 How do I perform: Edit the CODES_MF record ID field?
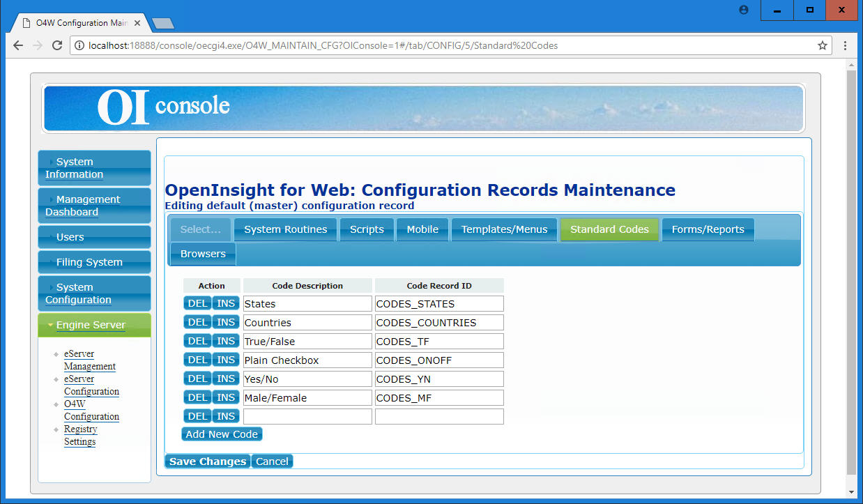point(439,398)
